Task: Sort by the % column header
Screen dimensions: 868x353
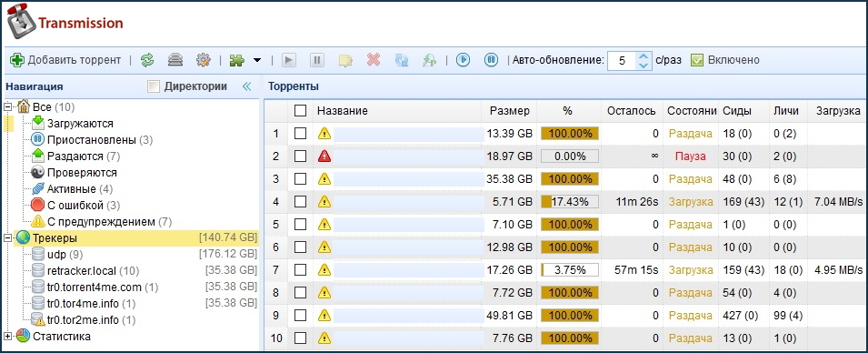Action: click(568, 111)
